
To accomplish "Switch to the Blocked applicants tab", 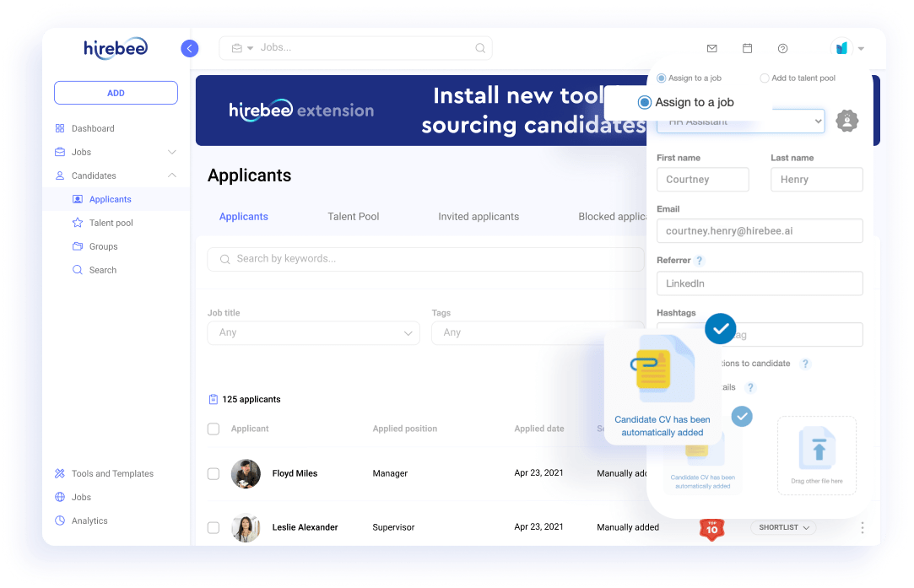I will 612,216.
